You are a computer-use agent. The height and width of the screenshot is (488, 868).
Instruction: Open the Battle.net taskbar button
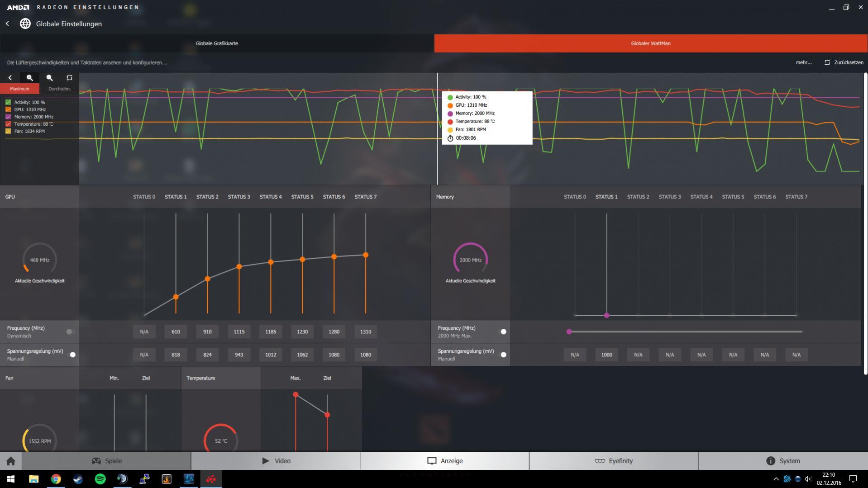point(189,479)
